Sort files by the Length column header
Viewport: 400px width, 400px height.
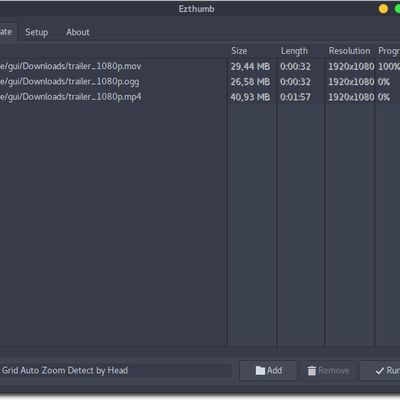point(294,51)
